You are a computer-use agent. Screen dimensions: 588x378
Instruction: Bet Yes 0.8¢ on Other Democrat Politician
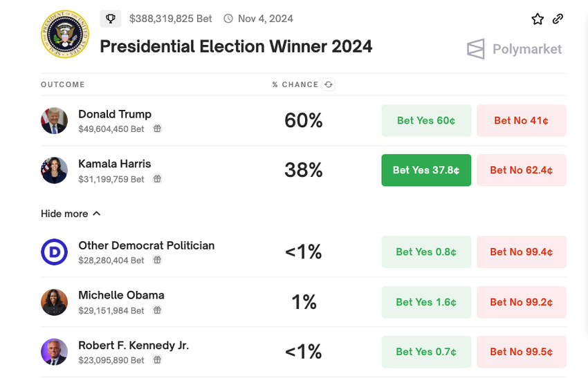pyautogui.click(x=426, y=252)
